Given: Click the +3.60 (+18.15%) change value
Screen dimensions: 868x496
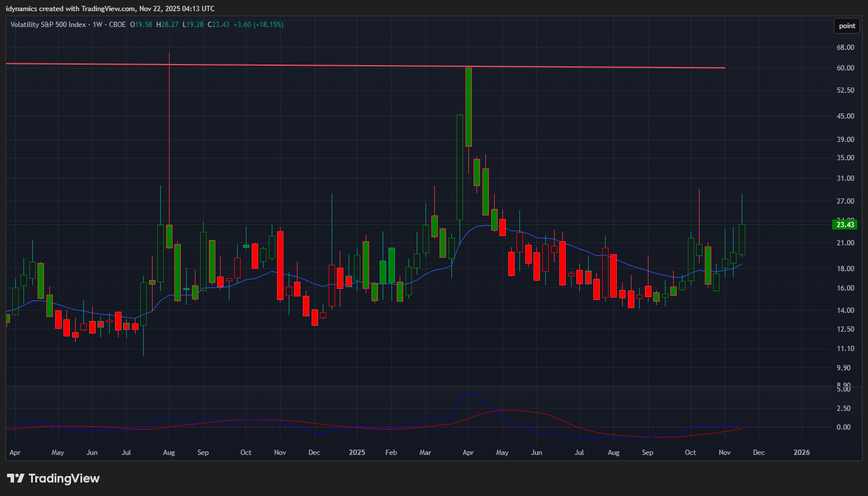Looking at the screenshot, I should point(258,25).
